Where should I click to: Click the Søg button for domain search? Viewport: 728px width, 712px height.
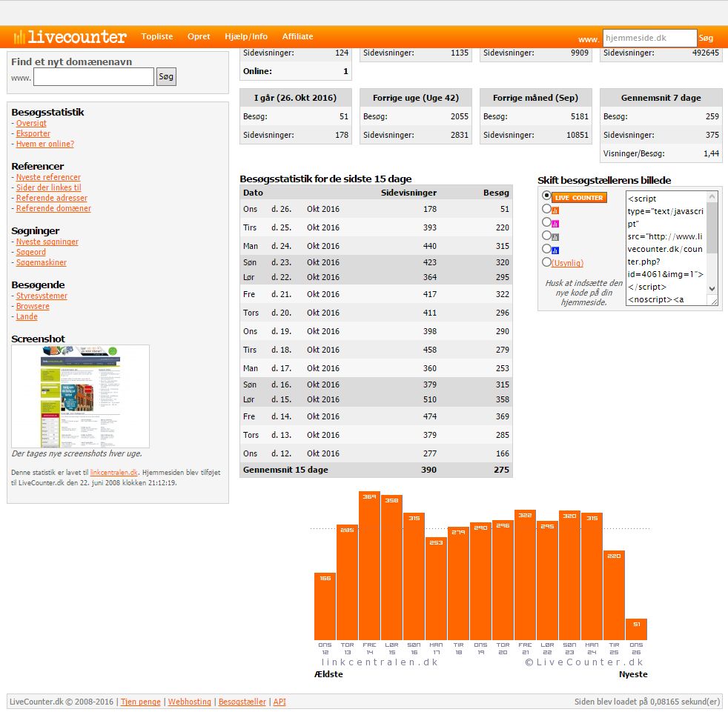[x=166, y=76]
